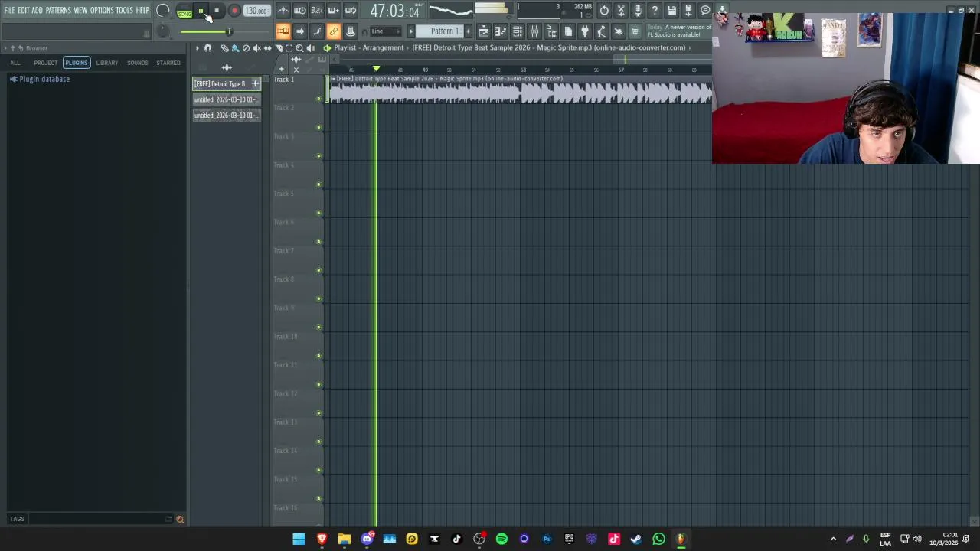
Task: Toggle loop recording icon
Action: click(x=350, y=10)
